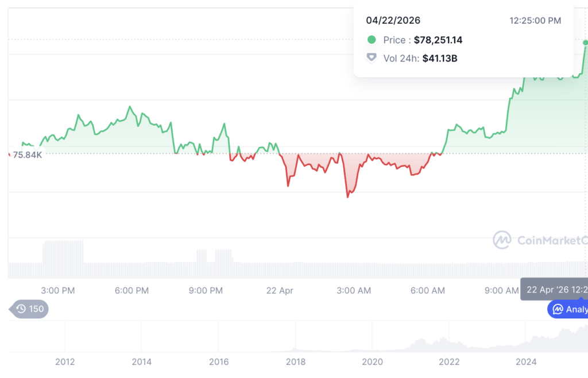588x378 pixels.
Task: Click the 2024 year on range navigator
Action: click(x=526, y=362)
